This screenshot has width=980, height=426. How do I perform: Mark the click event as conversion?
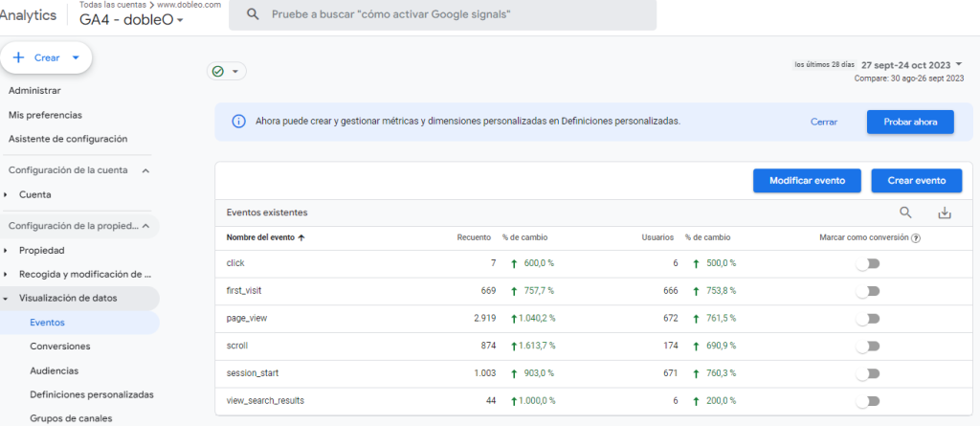[x=867, y=263]
